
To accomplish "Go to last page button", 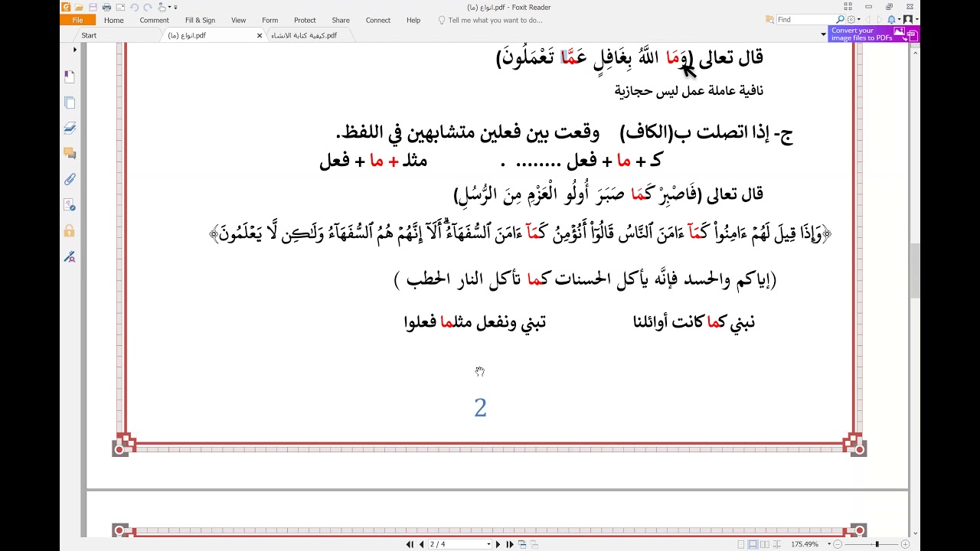I will coord(510,544).
